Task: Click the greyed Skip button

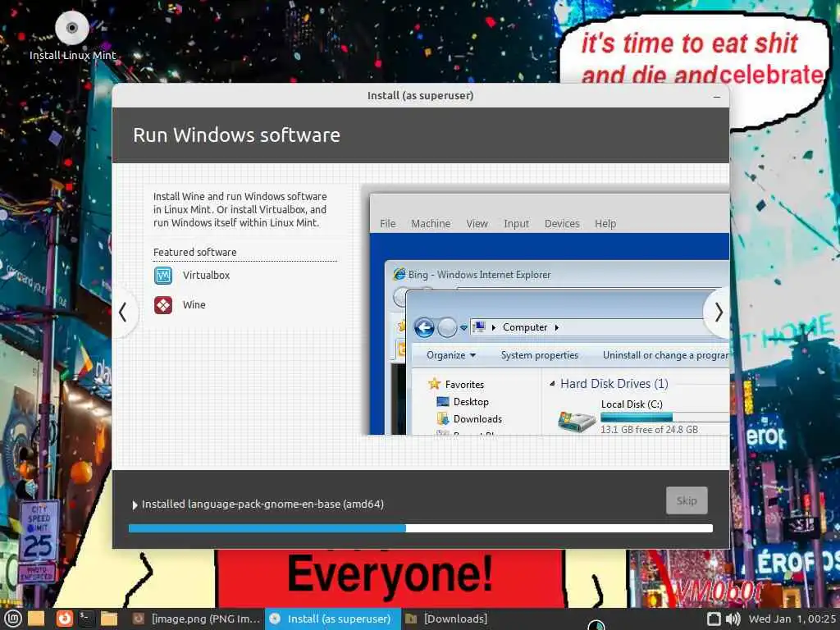Action: click(x=687, y=500)
